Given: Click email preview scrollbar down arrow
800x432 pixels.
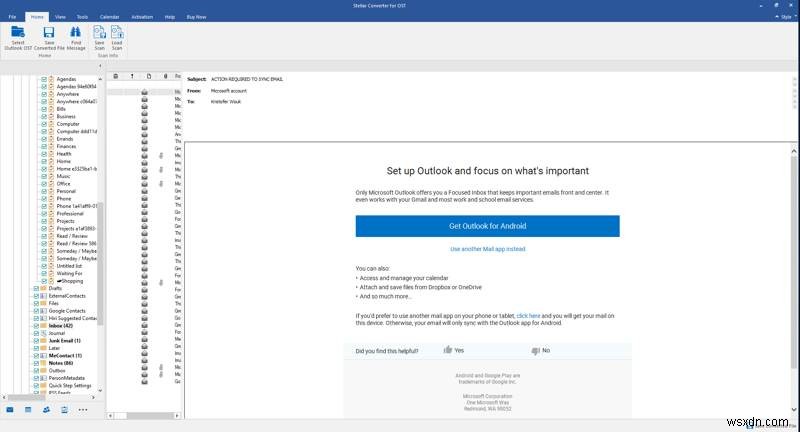Looking at the screenshot, I should coord(794,409).
